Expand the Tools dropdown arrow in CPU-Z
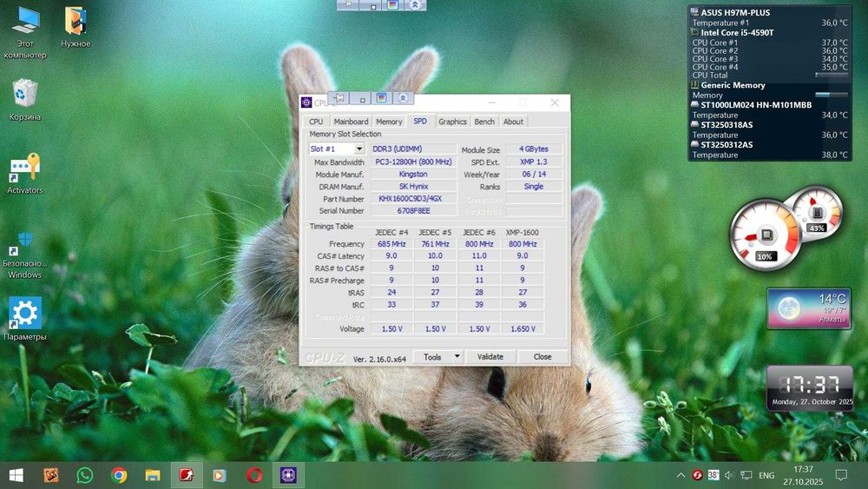This screenshot has width=868, height=489. coord(457,357)
